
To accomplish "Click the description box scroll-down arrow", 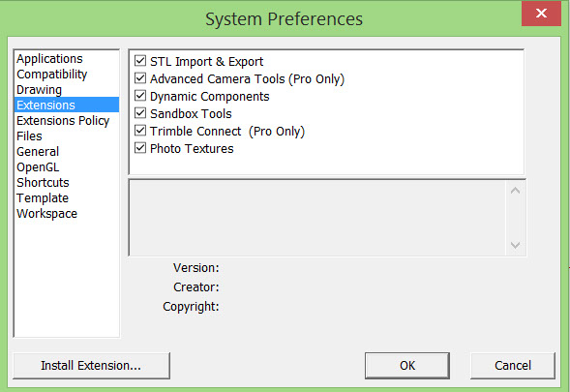I will (x=515, y=245).
